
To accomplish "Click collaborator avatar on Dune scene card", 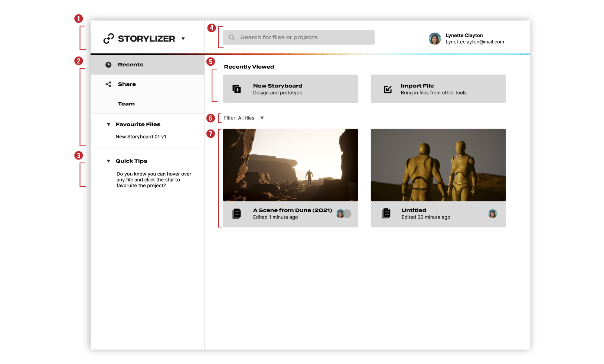I will pos(340,214).
